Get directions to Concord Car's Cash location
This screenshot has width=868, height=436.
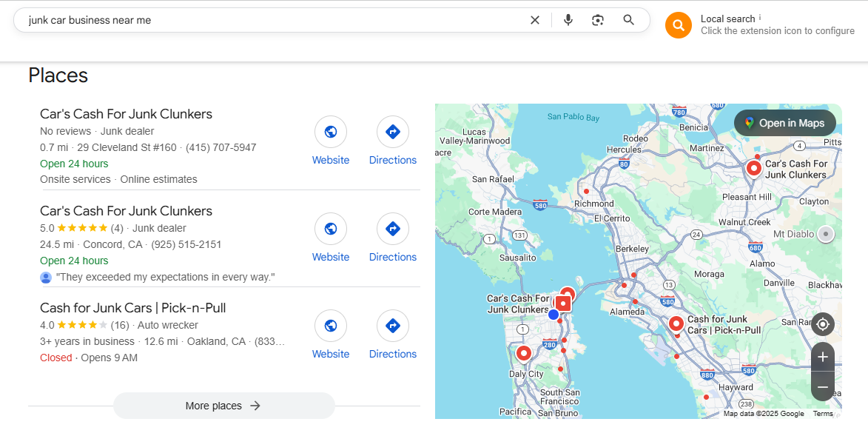393,229
